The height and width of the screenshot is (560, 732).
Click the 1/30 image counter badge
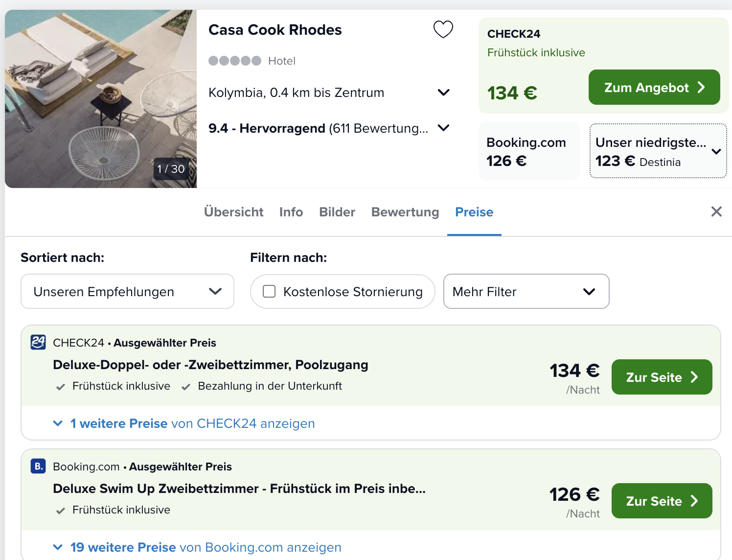[x=171, y=169]
